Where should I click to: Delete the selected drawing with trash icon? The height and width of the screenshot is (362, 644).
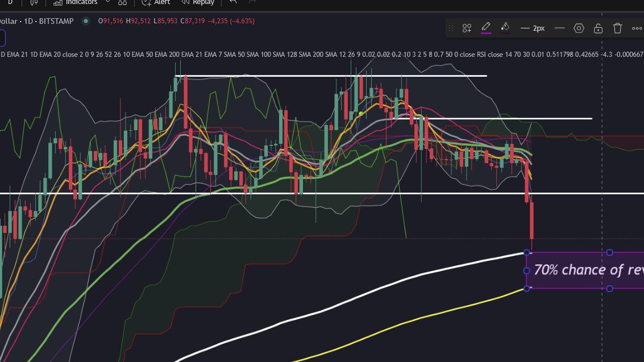click(617, 28)
